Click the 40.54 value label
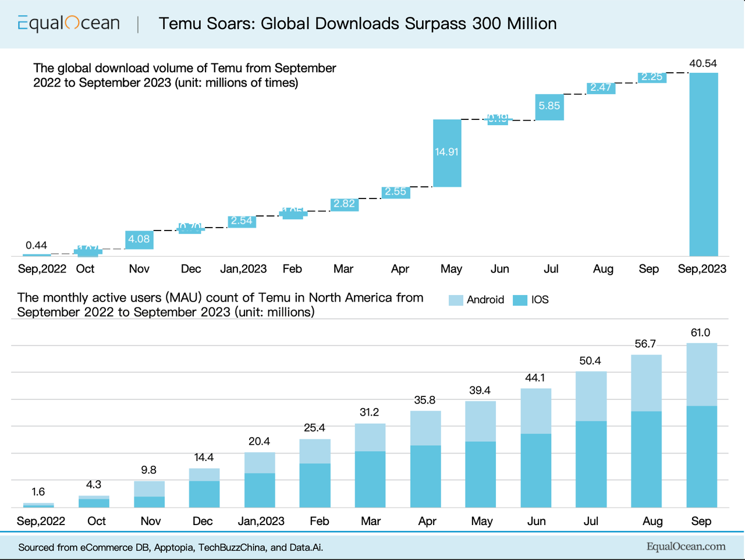The width and height of the screenshot is (745, 560). pyautogui.click(x=703, y=63)
